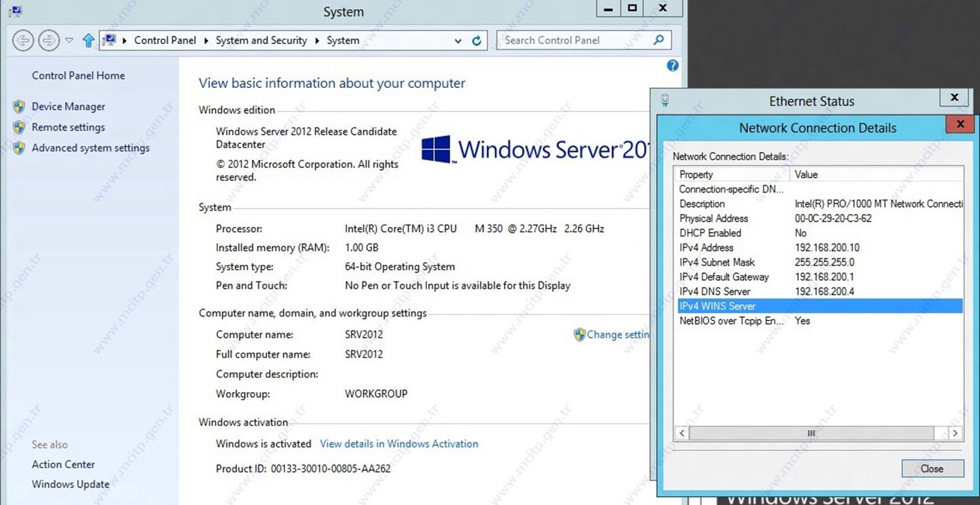The height and width of the screenshot is (505, 980).
Task: Select the Connection-specific DN... row
Action: pos(819,189)
